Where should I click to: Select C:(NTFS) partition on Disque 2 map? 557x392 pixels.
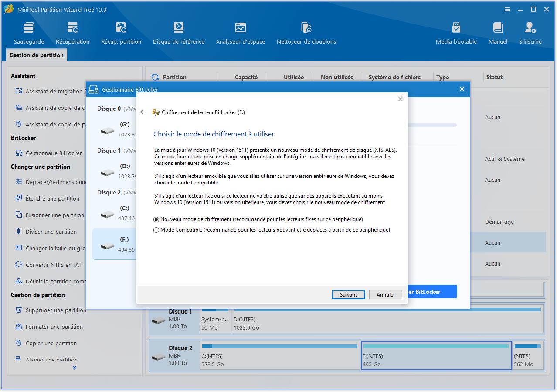pyautogui.click(x=280, y=355)
